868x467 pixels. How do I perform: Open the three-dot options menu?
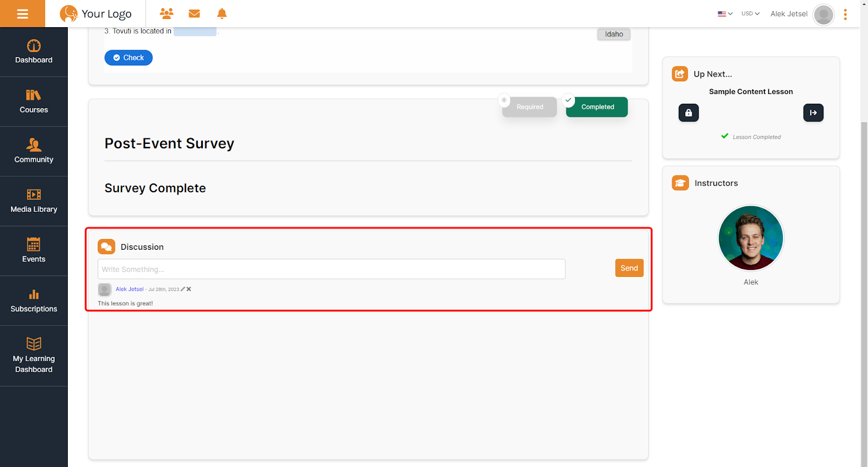(x=845, y=14)
